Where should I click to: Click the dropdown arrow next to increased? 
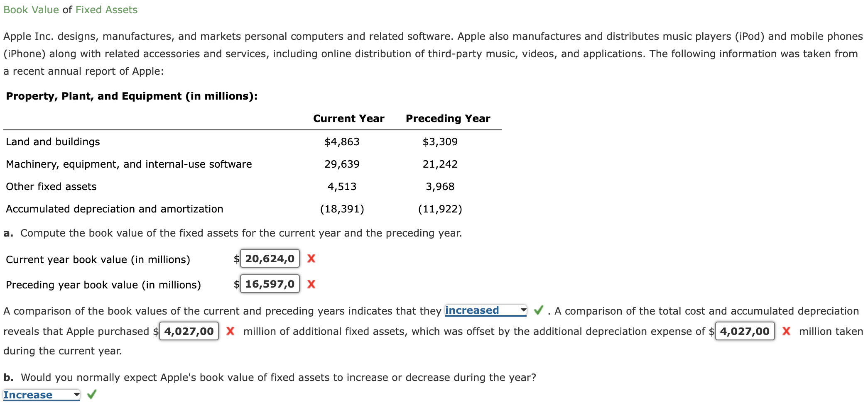[x=523, y=310]
